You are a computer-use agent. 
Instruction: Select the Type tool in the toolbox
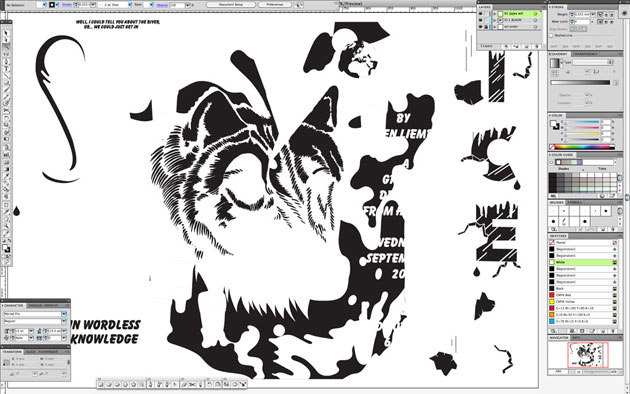pos(6,69)
